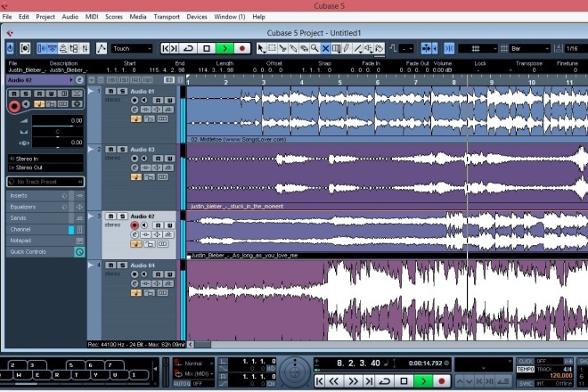The width and height of the screenshot is (588, 392).
Task: Select the Zoom magnifier tool
Action: pyautogui.click(x=314, y=48)
